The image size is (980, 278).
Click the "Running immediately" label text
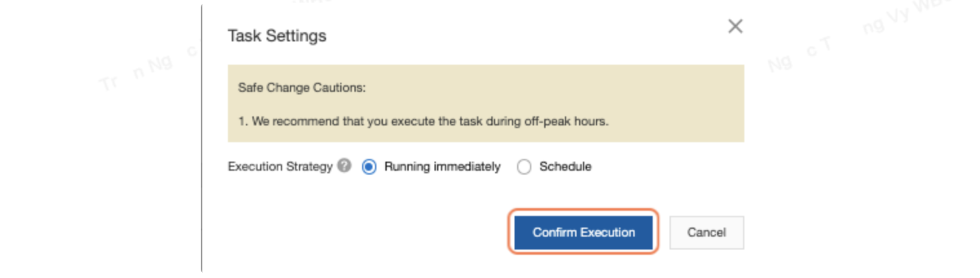click(x=442, y=167)
